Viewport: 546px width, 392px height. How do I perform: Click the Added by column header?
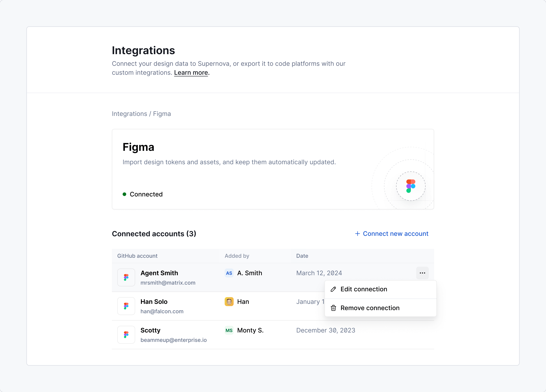237,256
